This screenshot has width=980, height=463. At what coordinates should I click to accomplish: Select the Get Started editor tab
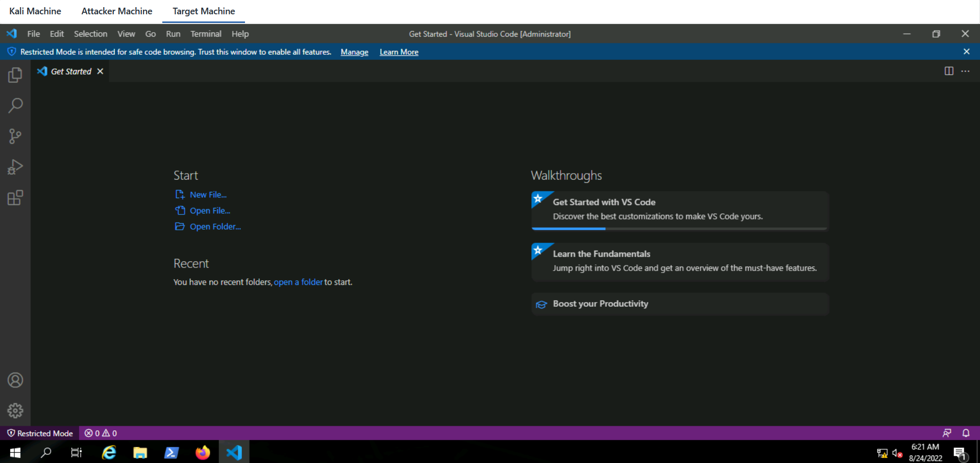[70, 71]
